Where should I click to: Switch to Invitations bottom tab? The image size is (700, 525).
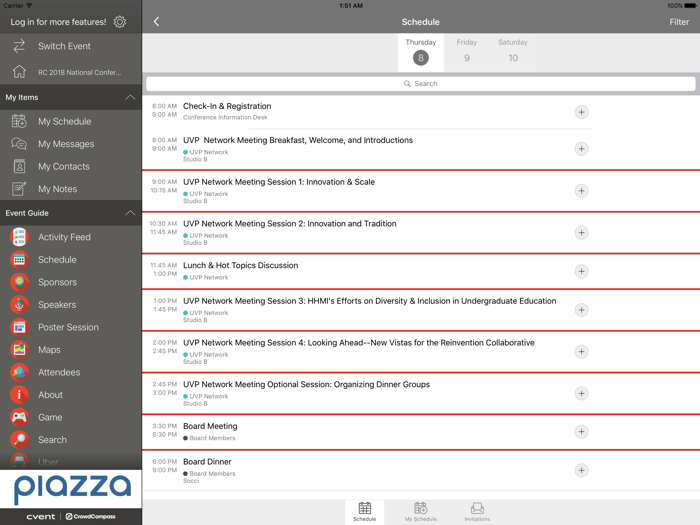point(477,512)
